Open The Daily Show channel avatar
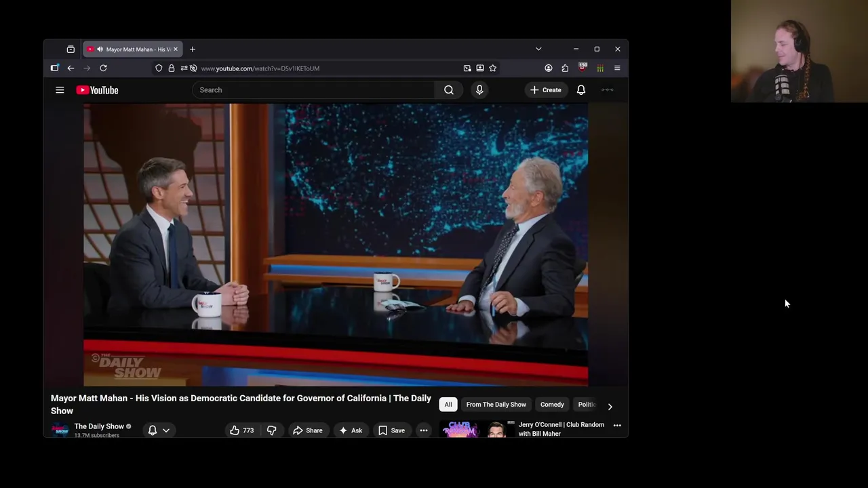This screenshot has height=488, width=868. tap(61, 430)
